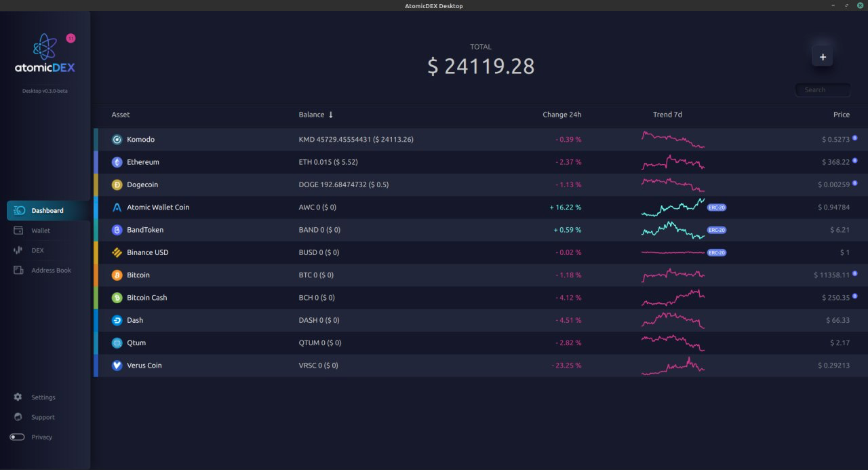Image resolution: width=868 pixels, height=470 pixels.
Task: Sort by the Price column header
Action: 841,115
